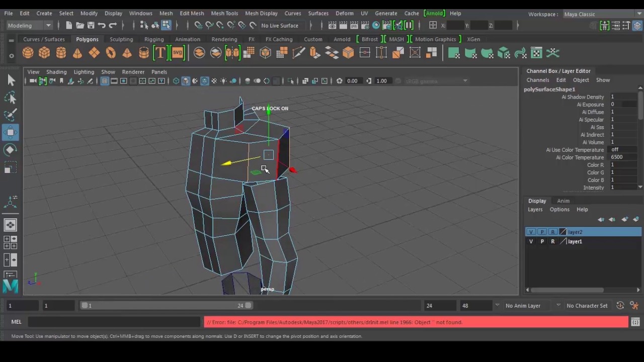The width and height of the screenshot is (644, 362).
Task: Click layer2 color swatch
Action: (x=562, y=232)
